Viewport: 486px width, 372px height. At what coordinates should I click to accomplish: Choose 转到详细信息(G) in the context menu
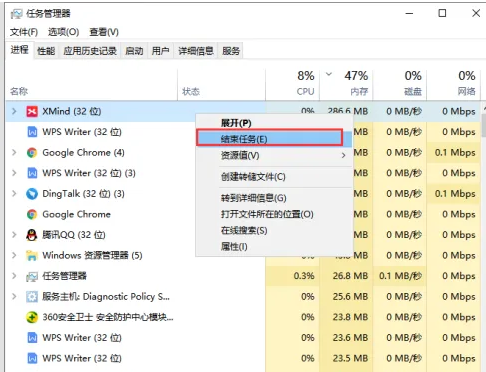(x=275, y=198)
